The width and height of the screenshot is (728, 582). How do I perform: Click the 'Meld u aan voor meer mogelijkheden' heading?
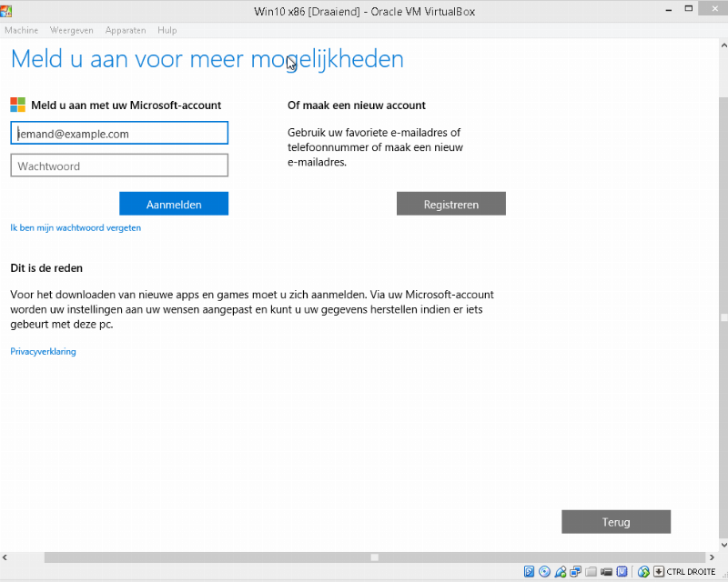[207, 59]
